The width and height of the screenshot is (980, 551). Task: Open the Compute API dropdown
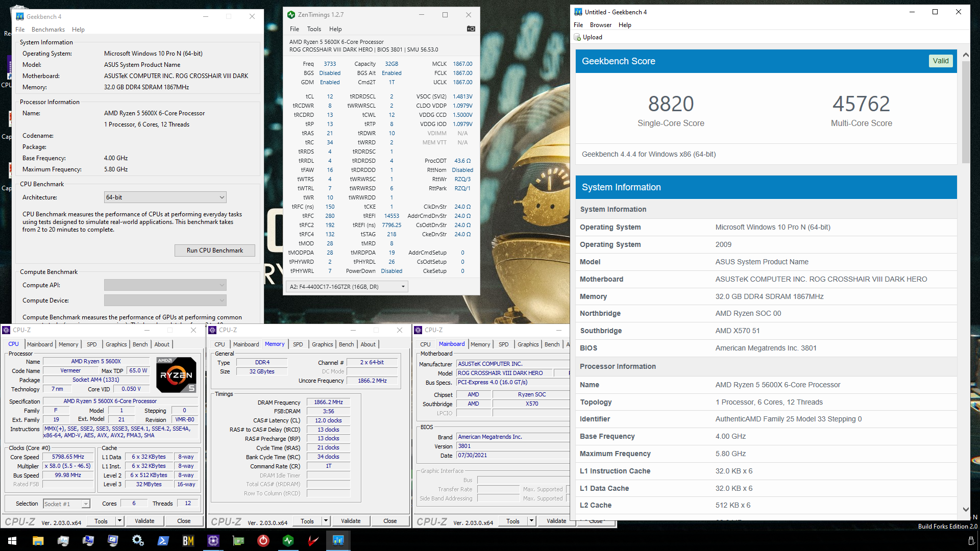pos(165,285)
